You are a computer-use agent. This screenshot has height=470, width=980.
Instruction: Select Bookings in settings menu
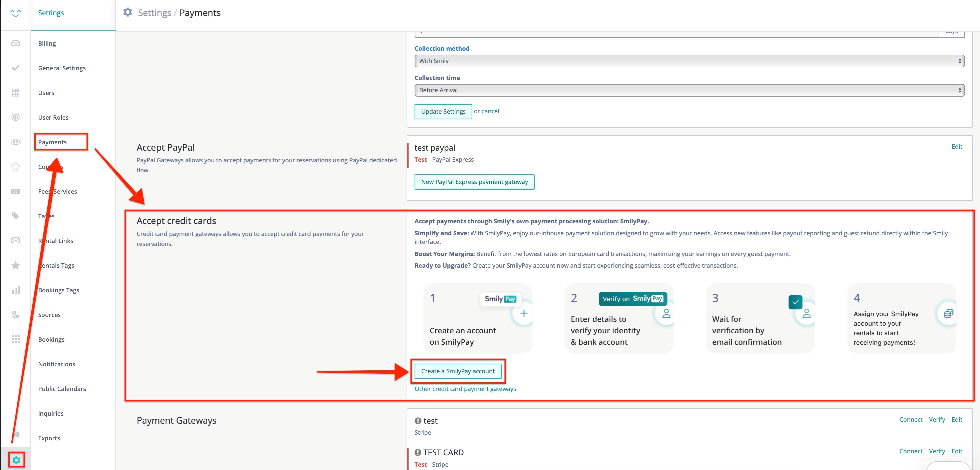click(x=51, y=340)
